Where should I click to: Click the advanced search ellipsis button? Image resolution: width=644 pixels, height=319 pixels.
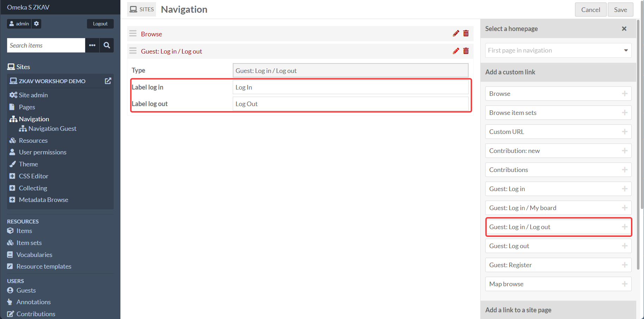(92, 45)
